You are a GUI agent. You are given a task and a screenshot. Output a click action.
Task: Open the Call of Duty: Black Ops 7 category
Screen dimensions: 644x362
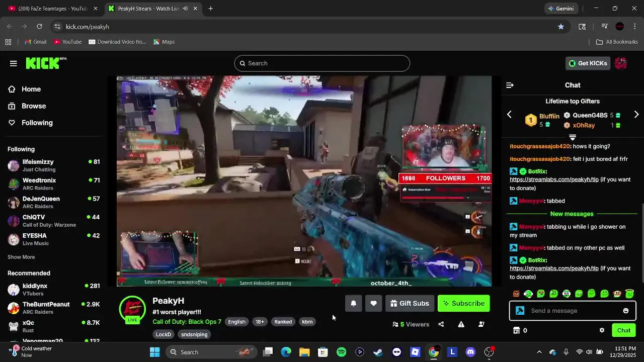click(187, 322)
